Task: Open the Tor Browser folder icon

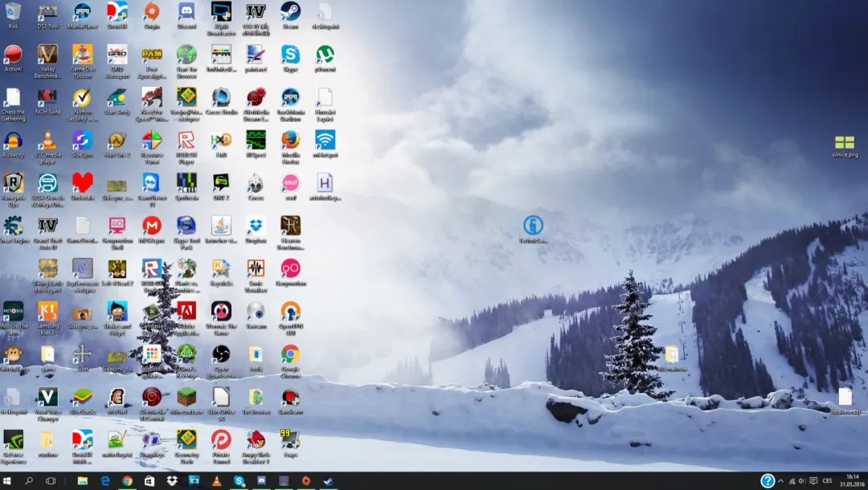Action: pos(256,401)
